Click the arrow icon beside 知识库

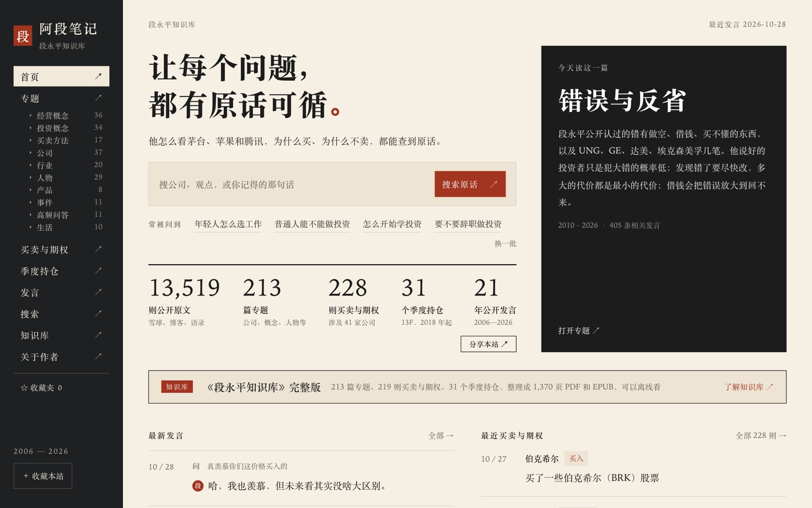point(98,335)
